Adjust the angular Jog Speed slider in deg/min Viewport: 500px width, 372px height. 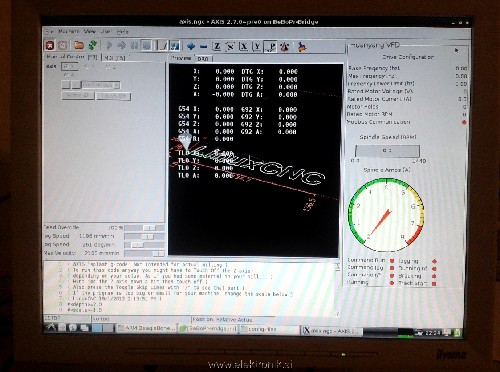tap(145, 245)
